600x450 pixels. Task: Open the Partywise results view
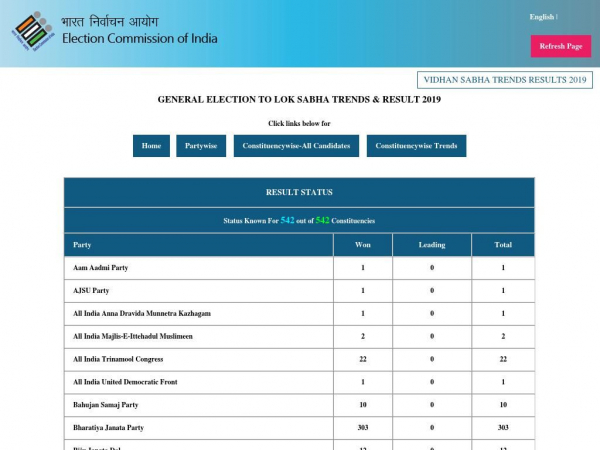[x=201, y=146]
